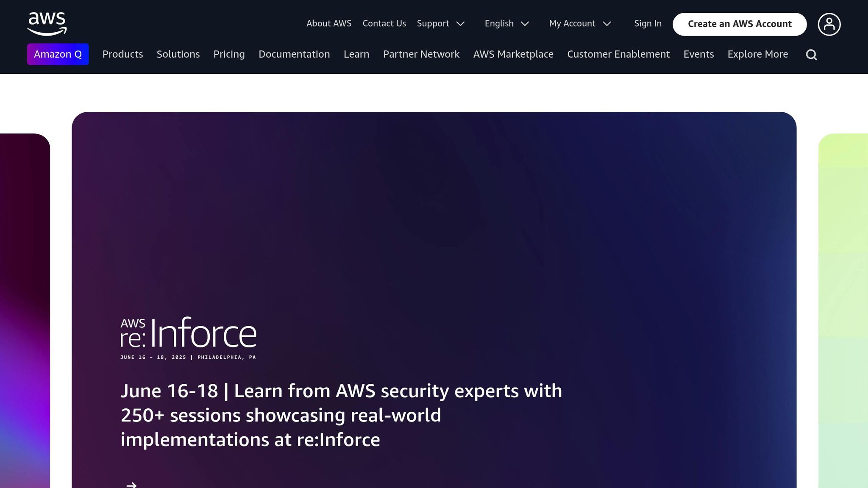Image resolution: width=868 pixels, height=488 pixels.
Task: Expand the My Account dropdown
Action: pyautogui.click(x=580, y=24)
